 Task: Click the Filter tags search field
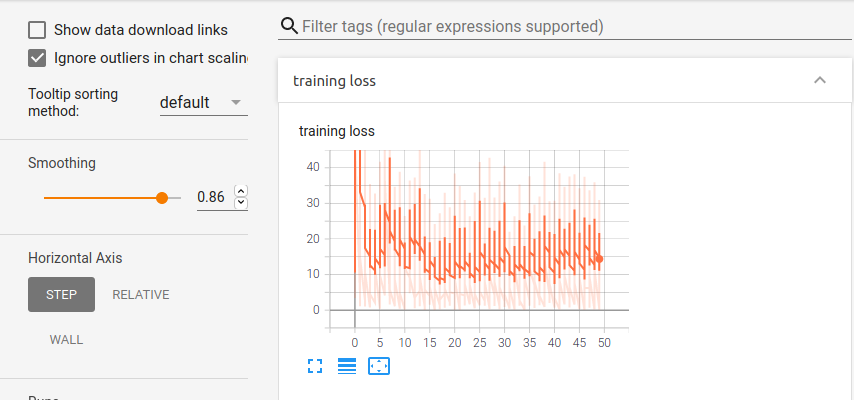pos(564,26)
